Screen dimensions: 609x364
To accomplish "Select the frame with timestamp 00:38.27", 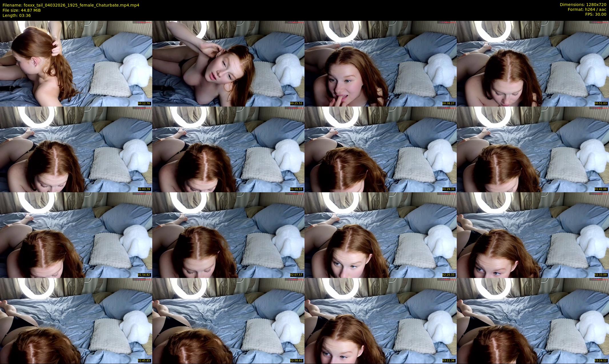I will point(380,63).
